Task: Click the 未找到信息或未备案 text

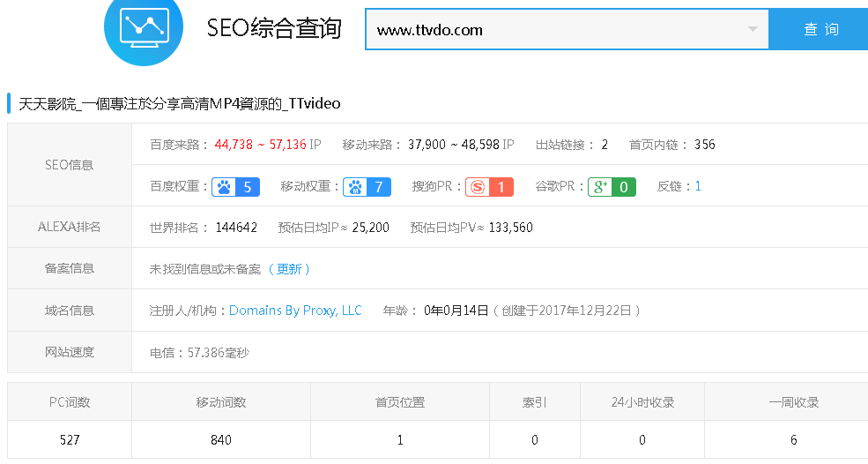Action: [x=204, y=269]
